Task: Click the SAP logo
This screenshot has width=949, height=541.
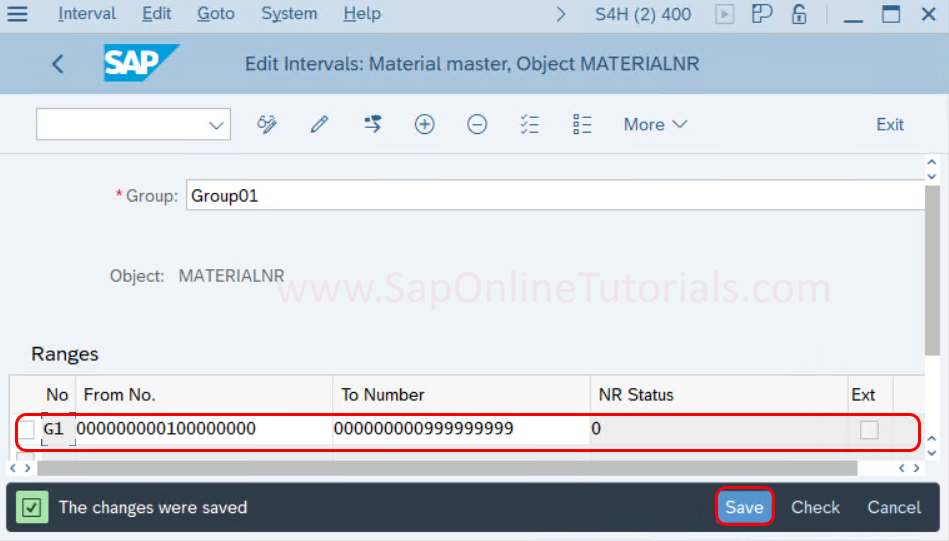Action: click(x=141, y=62)
